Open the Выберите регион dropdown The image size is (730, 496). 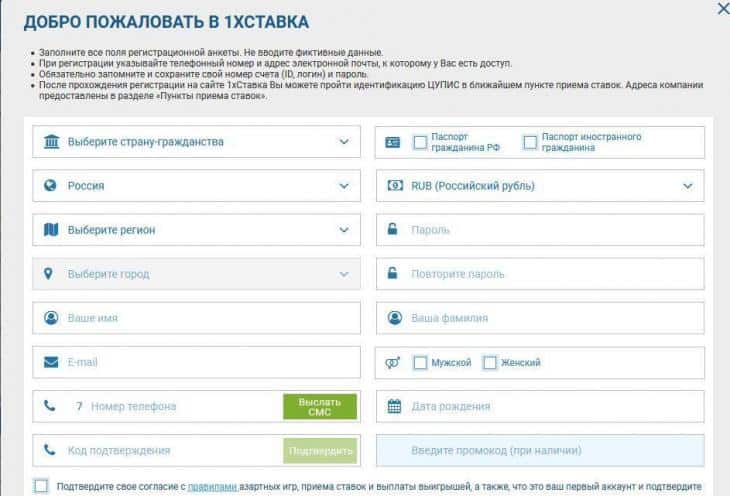pyautogui.click(x=196, y=230)
